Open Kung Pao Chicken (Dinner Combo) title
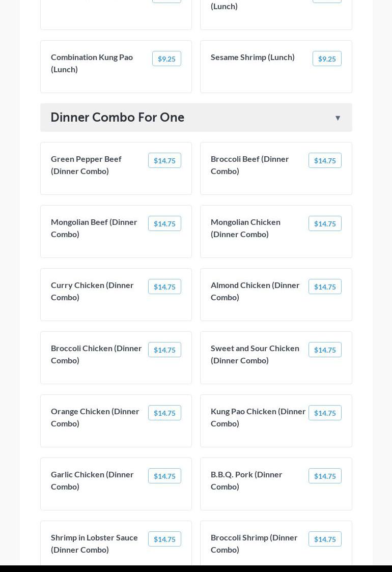 click(x=258, y=417)
